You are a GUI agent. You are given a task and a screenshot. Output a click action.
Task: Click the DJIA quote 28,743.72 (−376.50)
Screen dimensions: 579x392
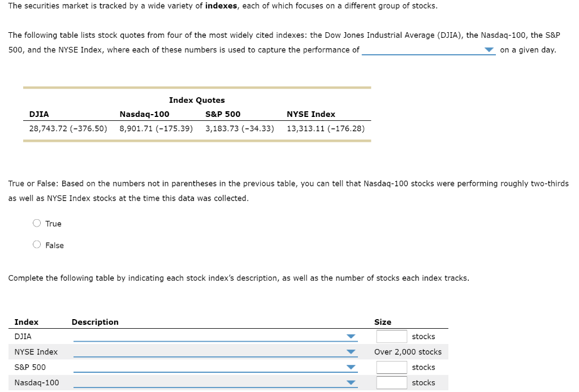click(x=68, y=128)
